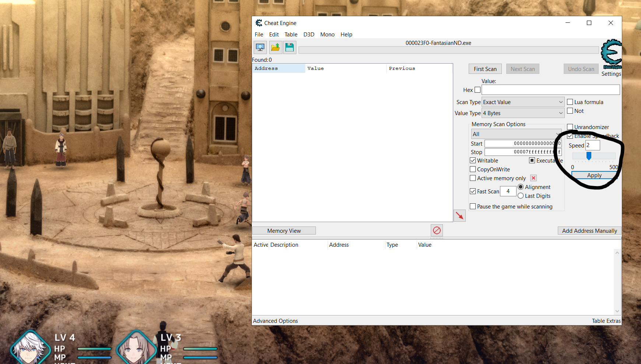Image resolution: width=641 pixels, height=364 pixels.
Task: Sort found list by Address column header
Action: coord(279,68)
